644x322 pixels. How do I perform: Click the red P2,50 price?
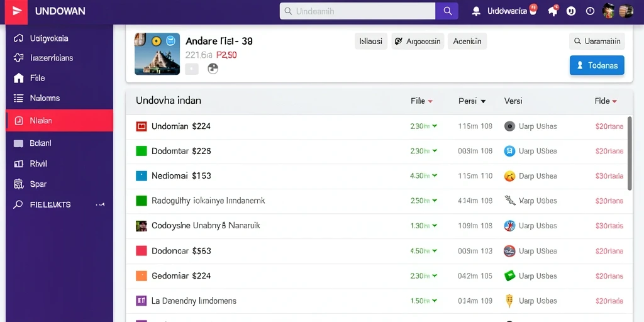coord(226,55)
